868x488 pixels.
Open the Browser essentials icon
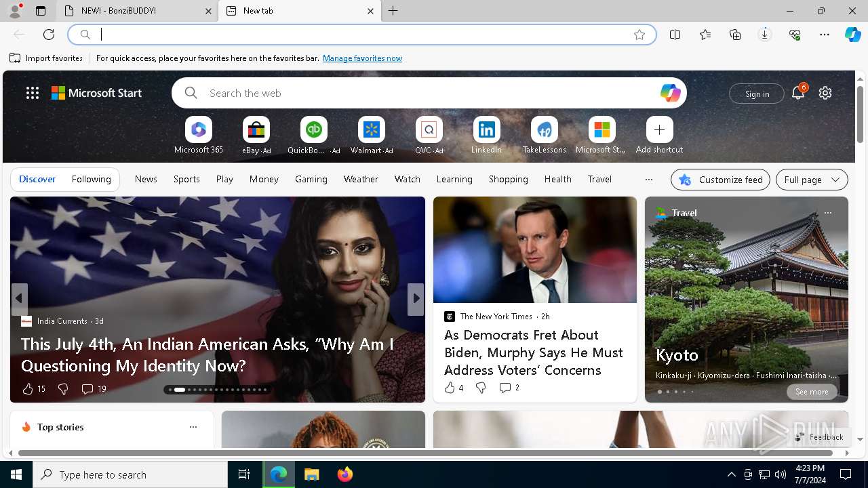point(795,35)
